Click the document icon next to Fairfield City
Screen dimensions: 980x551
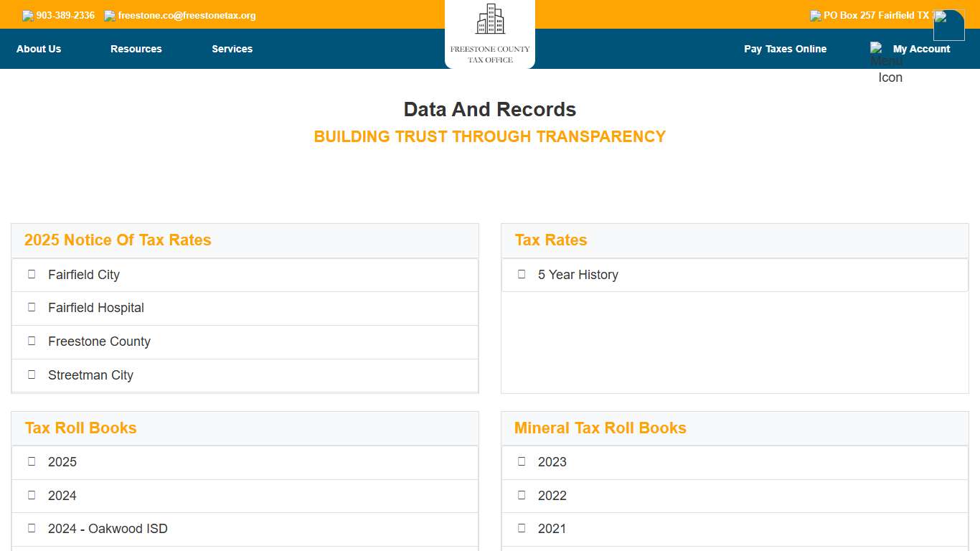[32, 274]
